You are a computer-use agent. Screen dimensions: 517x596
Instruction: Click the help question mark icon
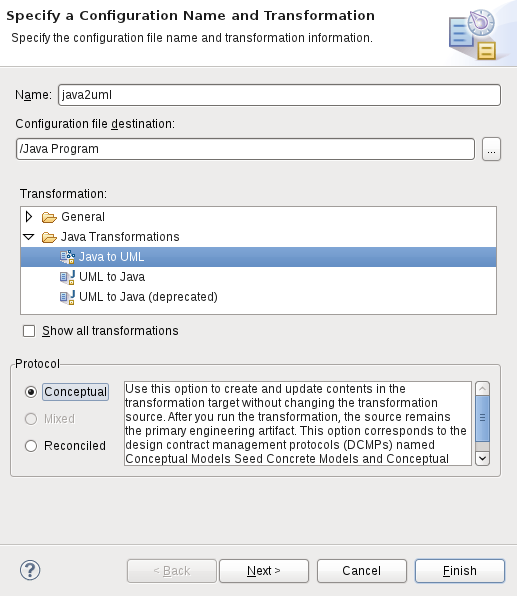(30, 570)
